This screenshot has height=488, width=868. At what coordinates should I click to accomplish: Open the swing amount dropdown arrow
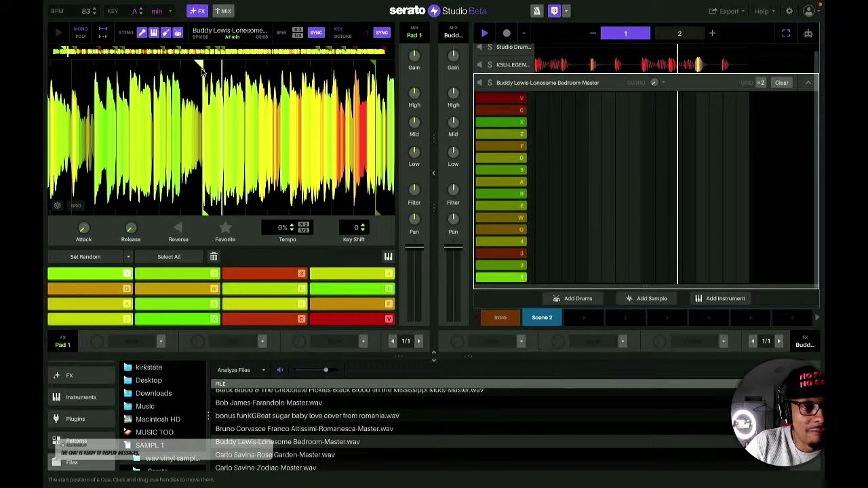coord(663,83)
